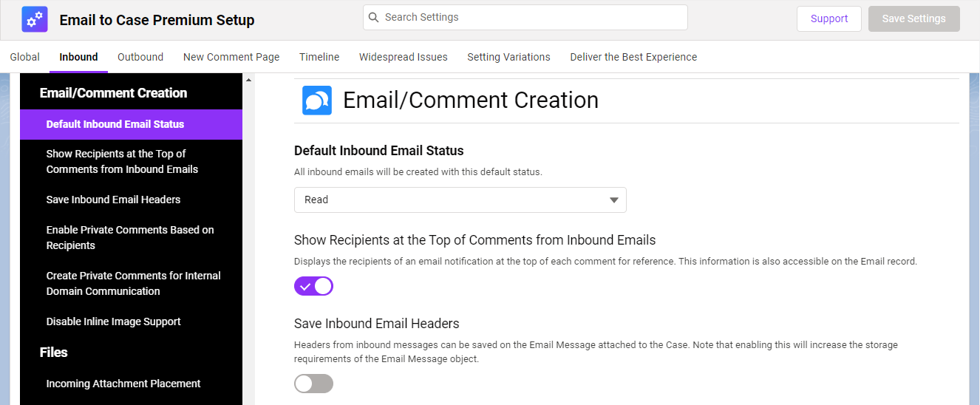Focus the Search Settings input field
Viewport: 980px width, 405px height.
525,17
